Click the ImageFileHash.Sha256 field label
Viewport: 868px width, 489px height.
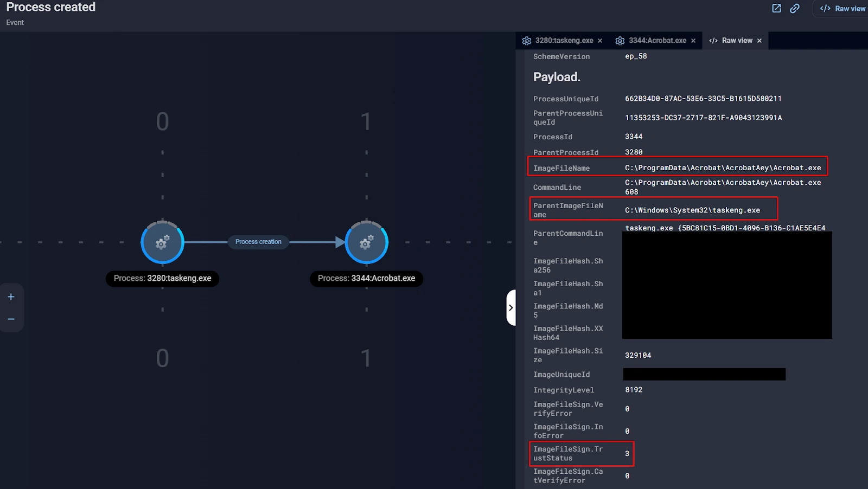(568, 266)
